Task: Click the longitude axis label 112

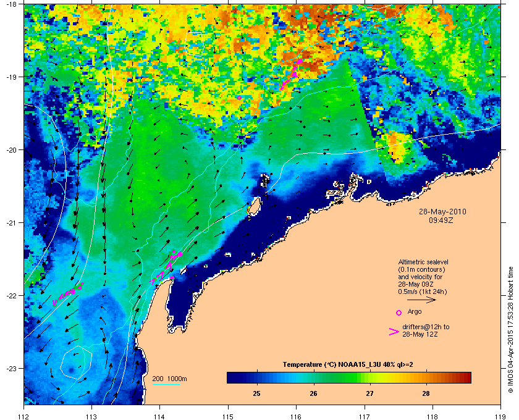Action: click(x=24, y=416)
